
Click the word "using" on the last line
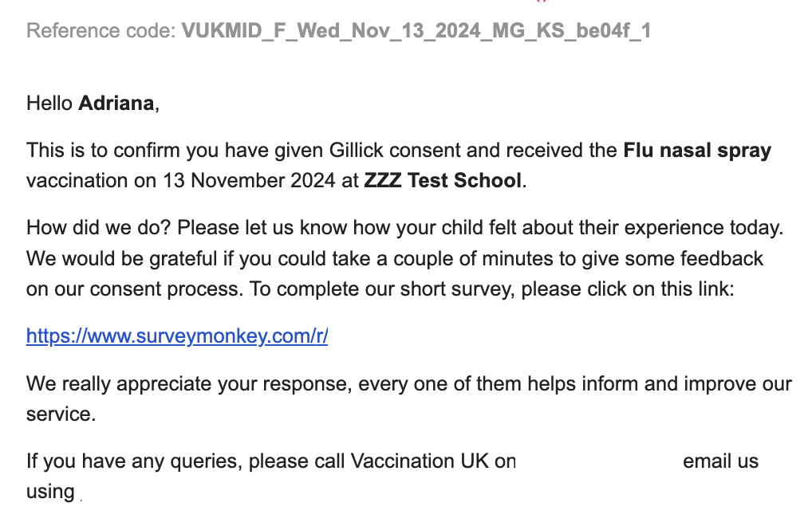pyautogui.click(x=50, y=491)
